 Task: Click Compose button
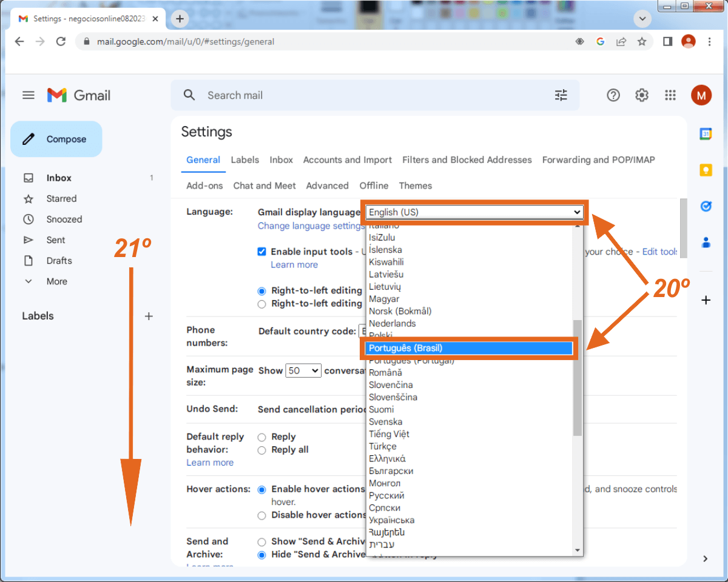coord(56,139)
